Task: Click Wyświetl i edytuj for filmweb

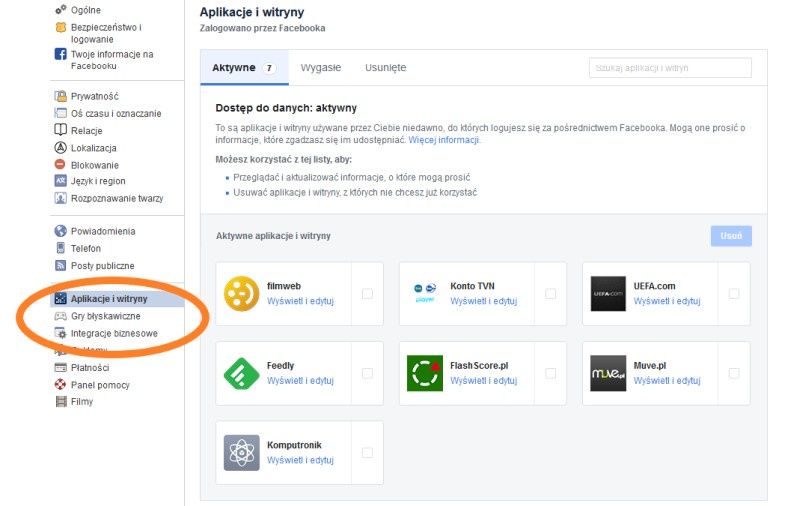Action: (x=301, y=301)
